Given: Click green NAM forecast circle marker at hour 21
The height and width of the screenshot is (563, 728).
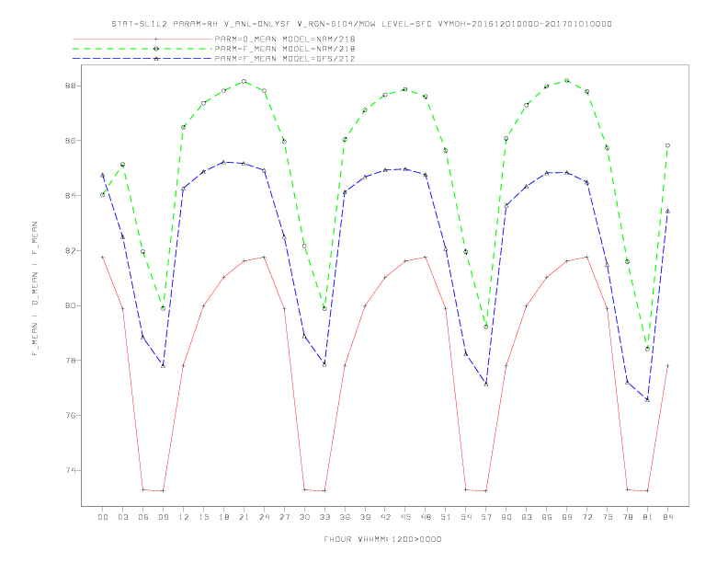Looking at the screenshot, I should point(244,81).
